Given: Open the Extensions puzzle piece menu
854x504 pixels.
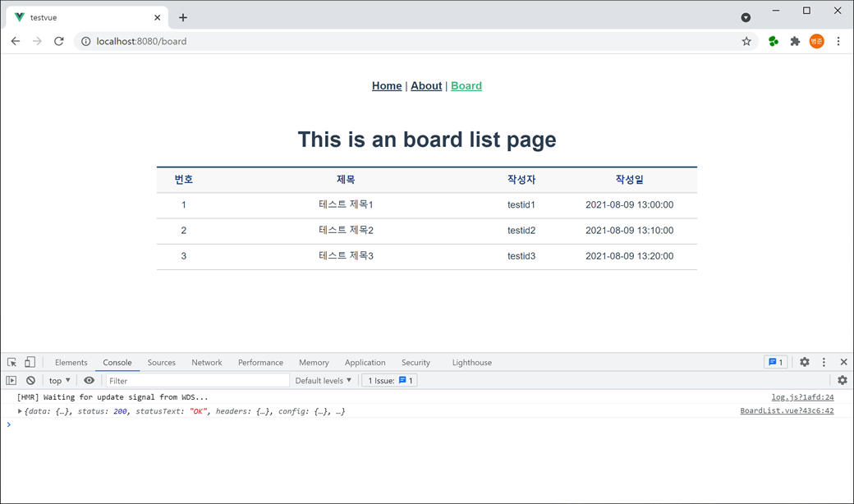Looking at the screenshot, I should point(795,41).
